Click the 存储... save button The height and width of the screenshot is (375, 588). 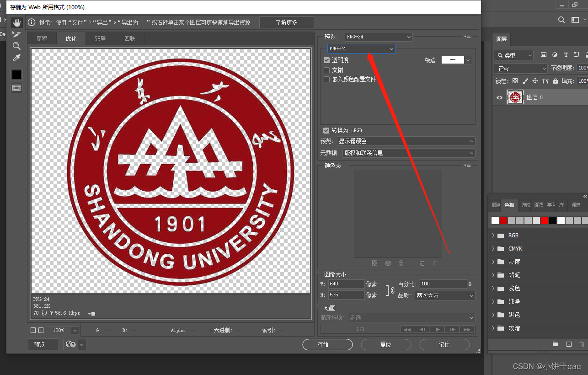tap(327, 344)
